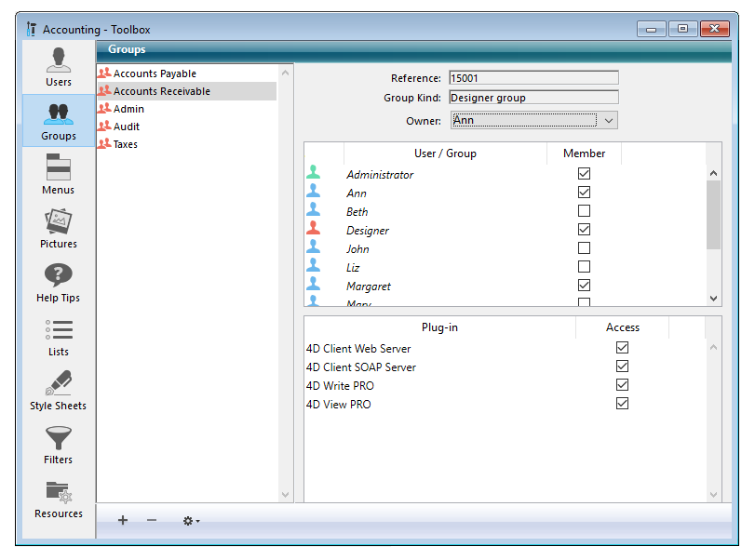This screenshot has width=755, height=560.
Task: Expand the Owner dropdown
Action: tap(608, 120)
